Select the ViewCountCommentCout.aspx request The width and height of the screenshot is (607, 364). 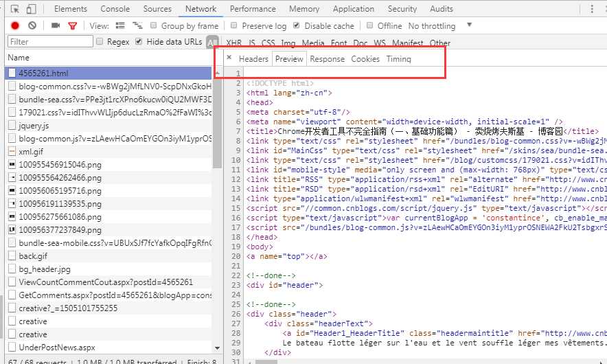point(108,282)
